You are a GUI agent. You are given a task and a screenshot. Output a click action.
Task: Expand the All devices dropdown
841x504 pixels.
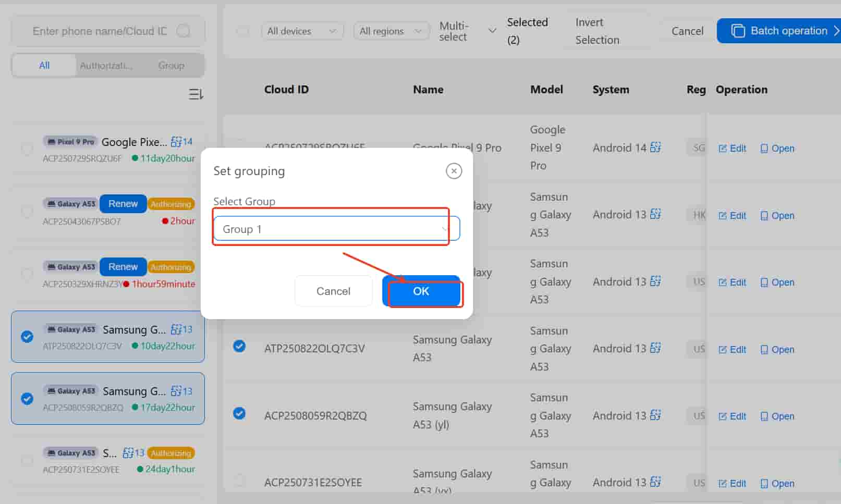(x=302, y=31)
